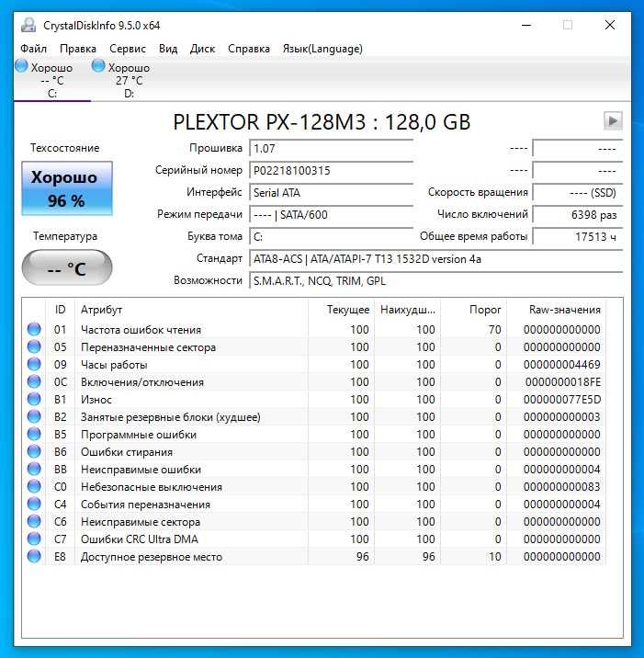Click the Стандарт field ATA8-ACS
The image size is (644, 658).
click(x=435, y=259)
